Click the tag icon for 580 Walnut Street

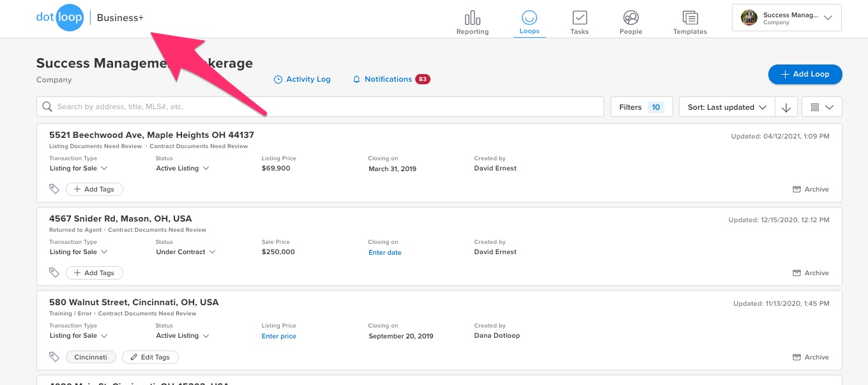pos(54,357)
